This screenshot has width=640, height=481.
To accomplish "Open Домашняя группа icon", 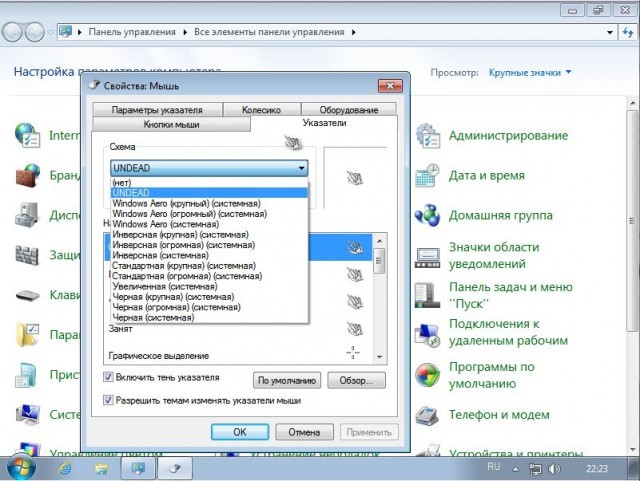I will tap(428, 215).
